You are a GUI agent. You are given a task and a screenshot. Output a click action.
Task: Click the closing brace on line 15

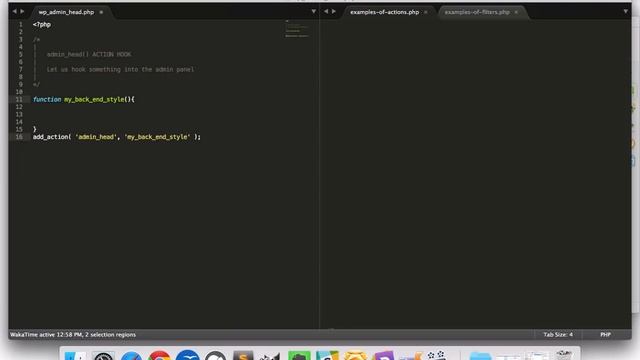pos(35,129)
